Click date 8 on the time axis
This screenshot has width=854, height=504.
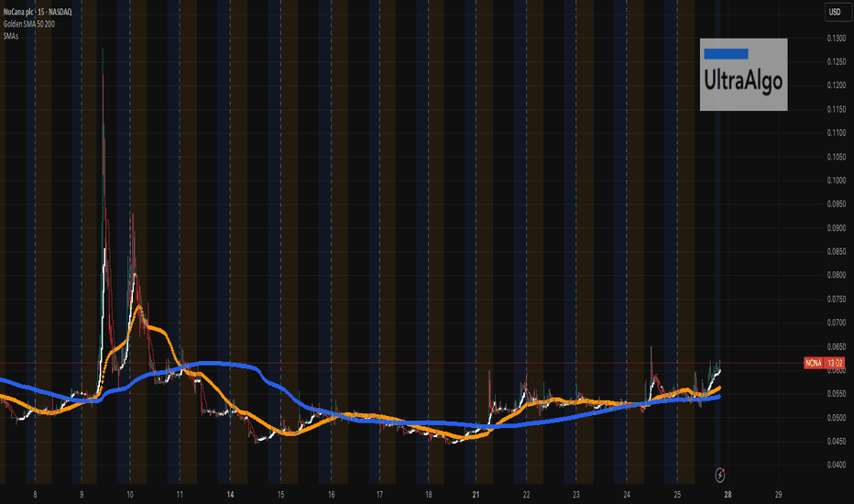pyautogui.click(x=36, y=495)
